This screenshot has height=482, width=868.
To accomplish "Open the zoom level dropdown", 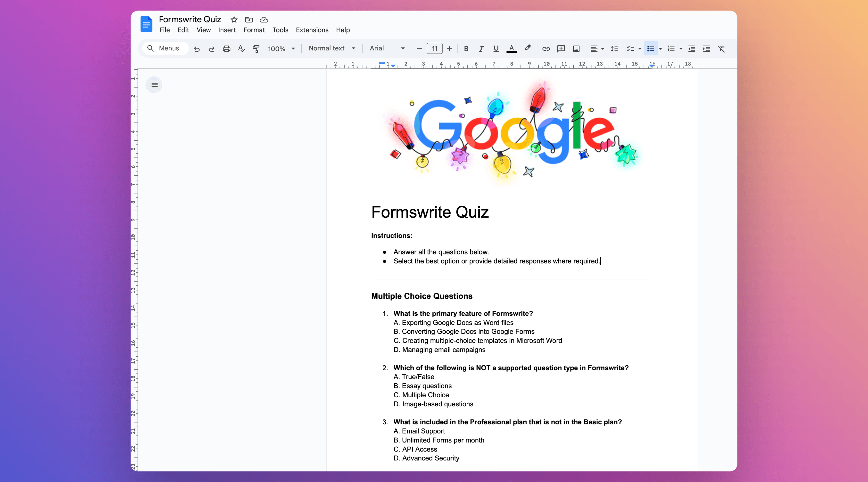I will 282,48.
